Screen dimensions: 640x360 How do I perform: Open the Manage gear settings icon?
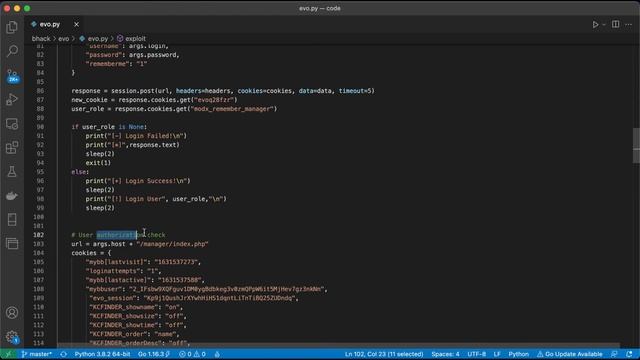[12, 337]
